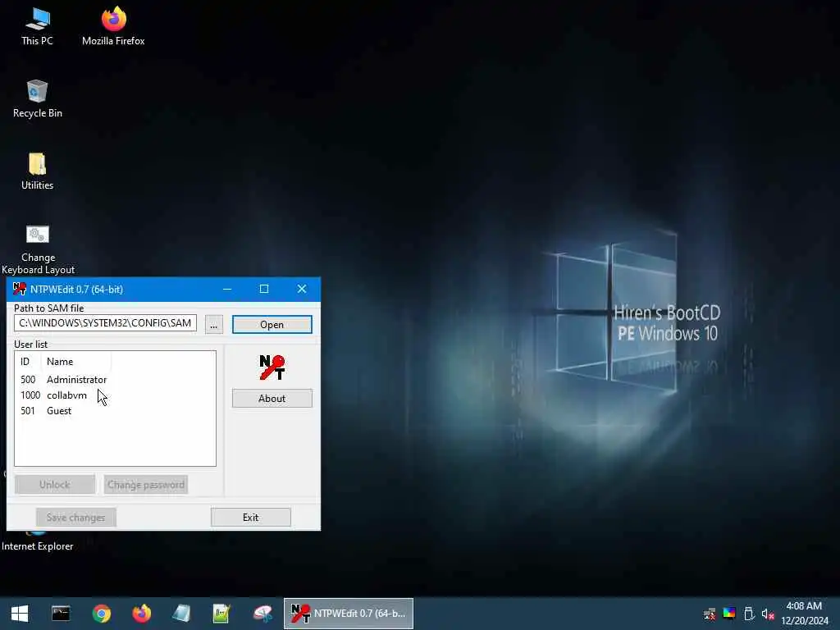Click the Change password button
This screenshot has width=840, height=630.
(146, 485)
